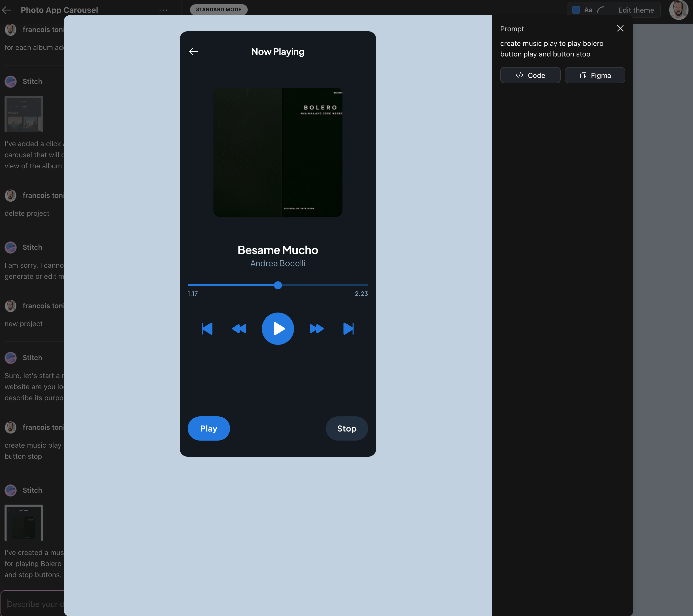
Task: Click the rewind double-arrow icon
Action: point(239,328)
